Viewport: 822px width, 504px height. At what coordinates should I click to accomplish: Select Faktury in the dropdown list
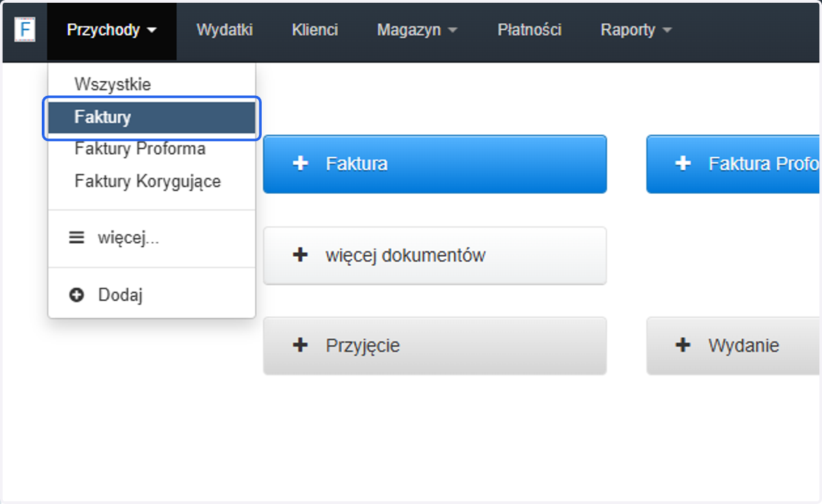[151, 118]
